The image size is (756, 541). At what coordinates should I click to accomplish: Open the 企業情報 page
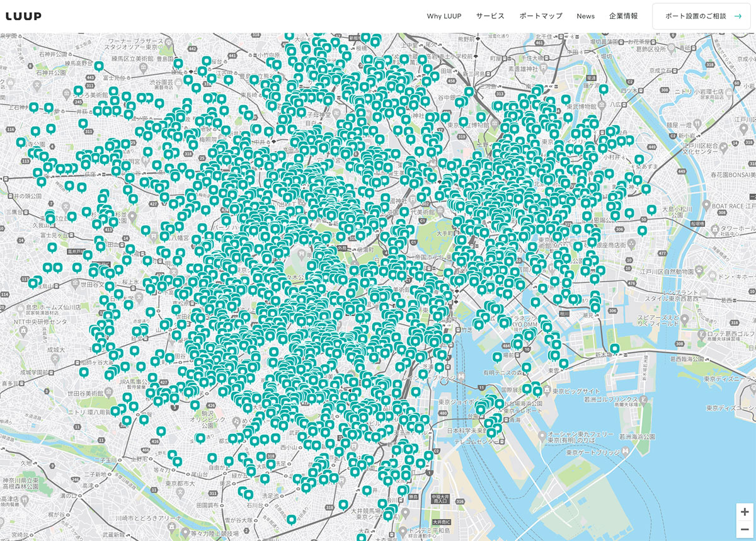[x=624, y=16]
